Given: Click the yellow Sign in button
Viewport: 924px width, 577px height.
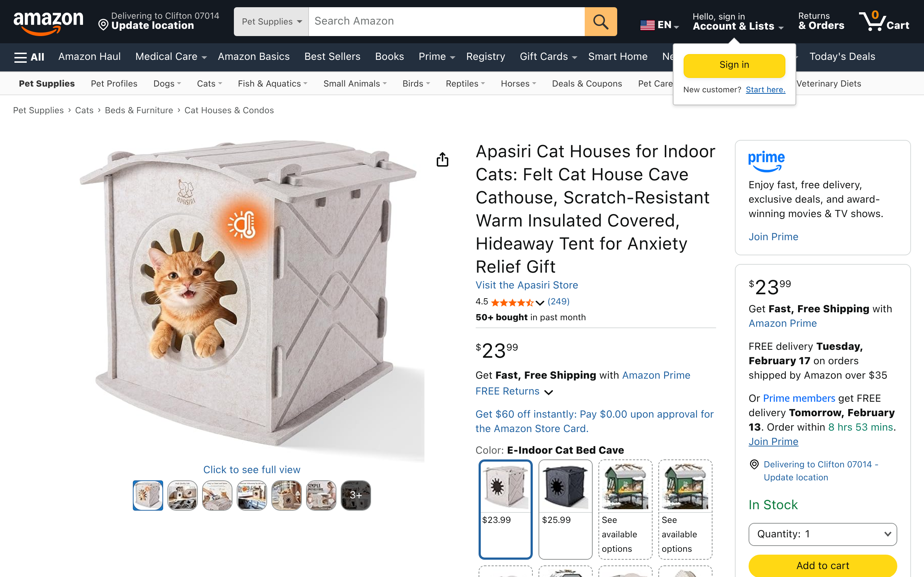Looking at the screenshot, I should tap(734, 65).
